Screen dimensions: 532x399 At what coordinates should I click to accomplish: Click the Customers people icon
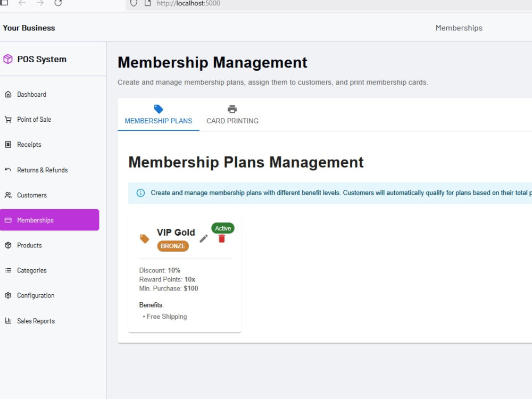8,195
